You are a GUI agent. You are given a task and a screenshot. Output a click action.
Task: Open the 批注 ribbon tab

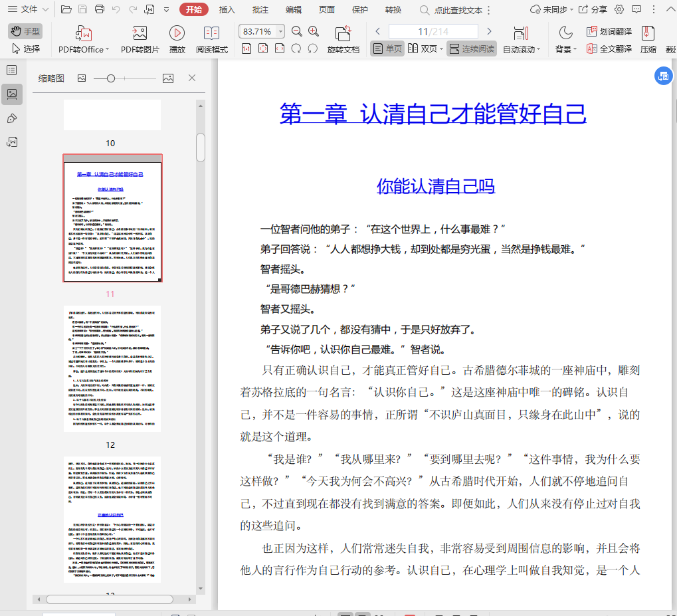pyautogui.click(x=260, y=9)
